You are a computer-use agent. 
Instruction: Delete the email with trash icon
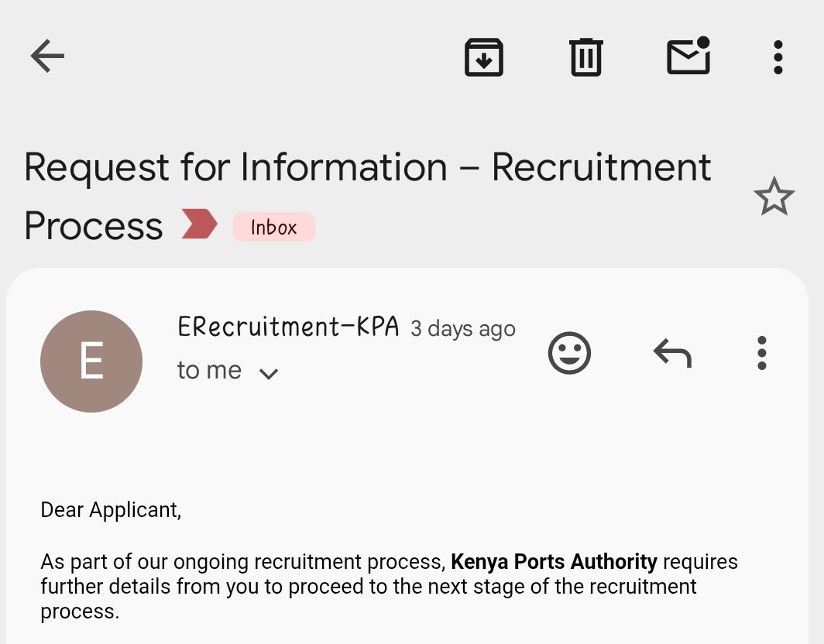pyautogui.click(x=585, y=57)
